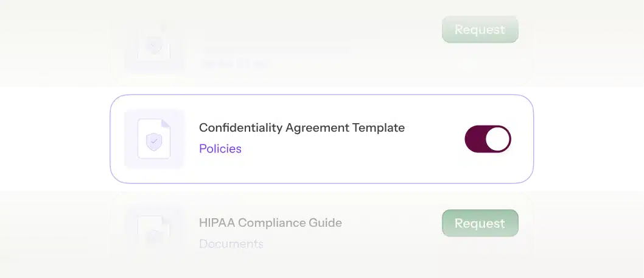This screenshot has width=644, height=278.
Task: Click the folded corner of the Confidentiality document icon
Action: point(165,124)
